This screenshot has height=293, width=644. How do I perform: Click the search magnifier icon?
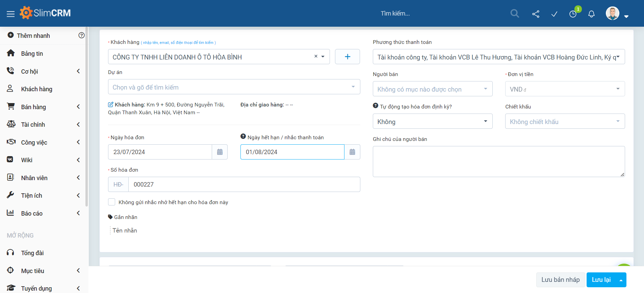(x=515, y=14)
